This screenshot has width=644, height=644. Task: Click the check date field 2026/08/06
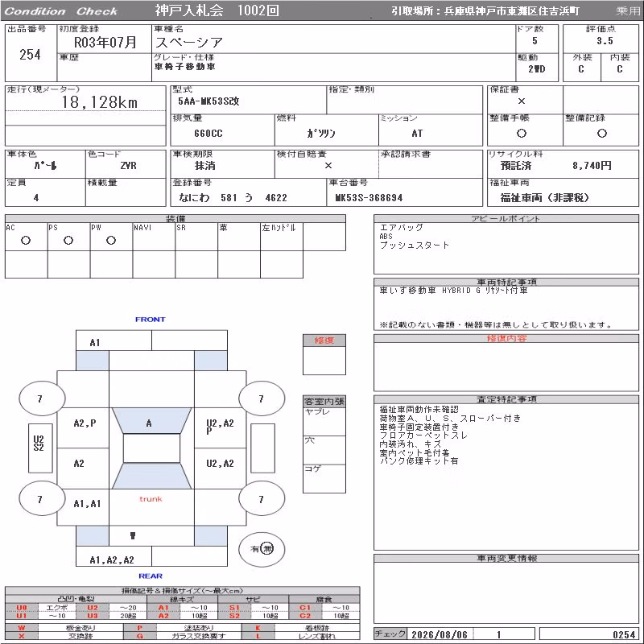440,634
